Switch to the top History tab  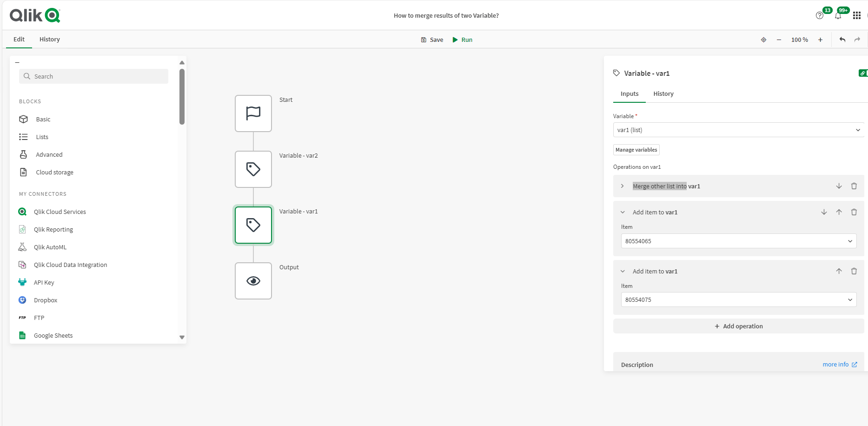tap(50, 39)
